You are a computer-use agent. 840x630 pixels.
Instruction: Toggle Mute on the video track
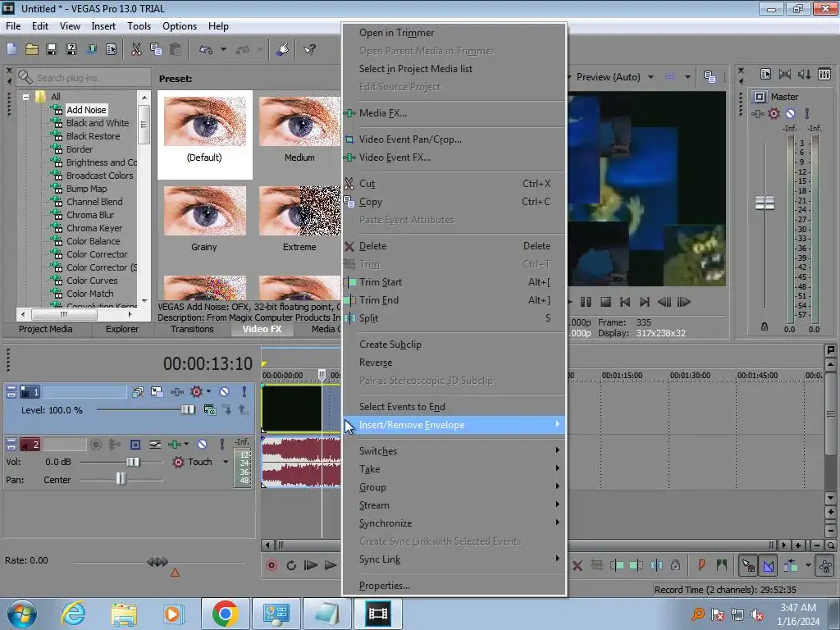pos(224,392)
